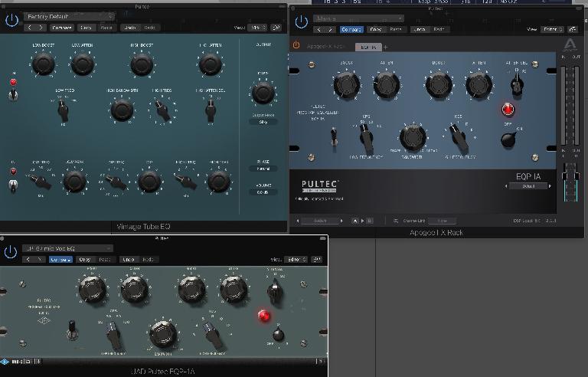Click the red power lamp on Apogee Pultec

click(x=508, y=110)
